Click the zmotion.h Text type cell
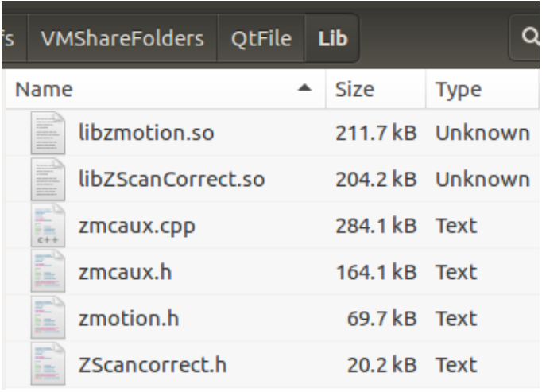542x392 pixels. tap(456, 318)
